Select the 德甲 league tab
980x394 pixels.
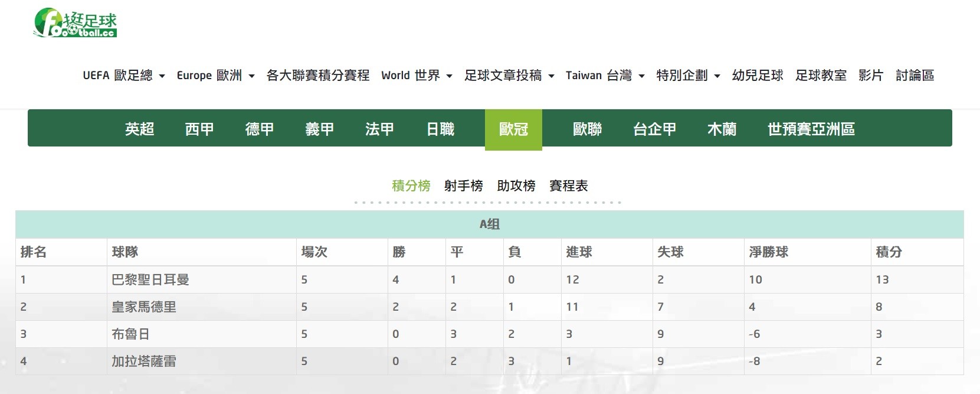pos(260,129)
